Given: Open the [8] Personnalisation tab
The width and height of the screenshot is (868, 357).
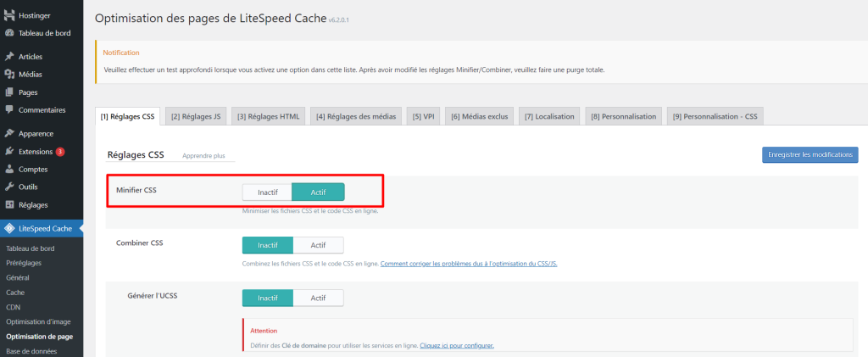Looking at the screenshot, I should pyautogui.click(x=623, y=117).
